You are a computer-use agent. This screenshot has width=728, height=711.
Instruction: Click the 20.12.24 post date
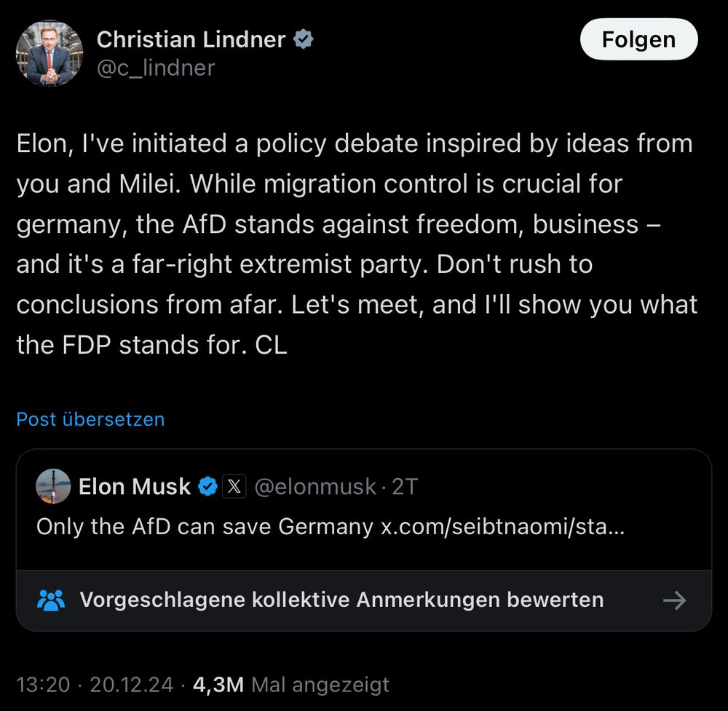pos(131,685)
